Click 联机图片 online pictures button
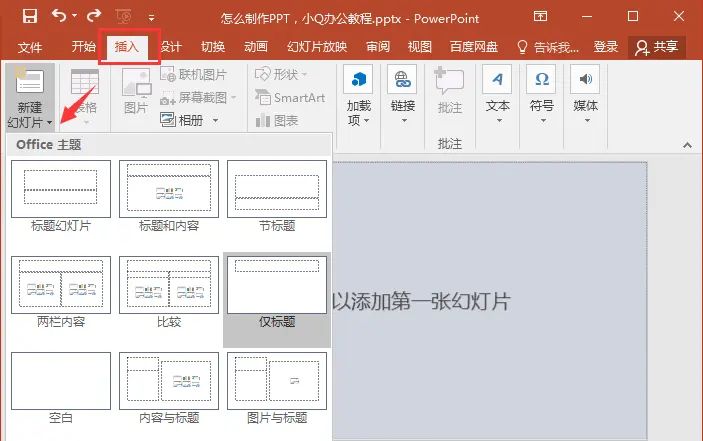 tap(194, 74)
